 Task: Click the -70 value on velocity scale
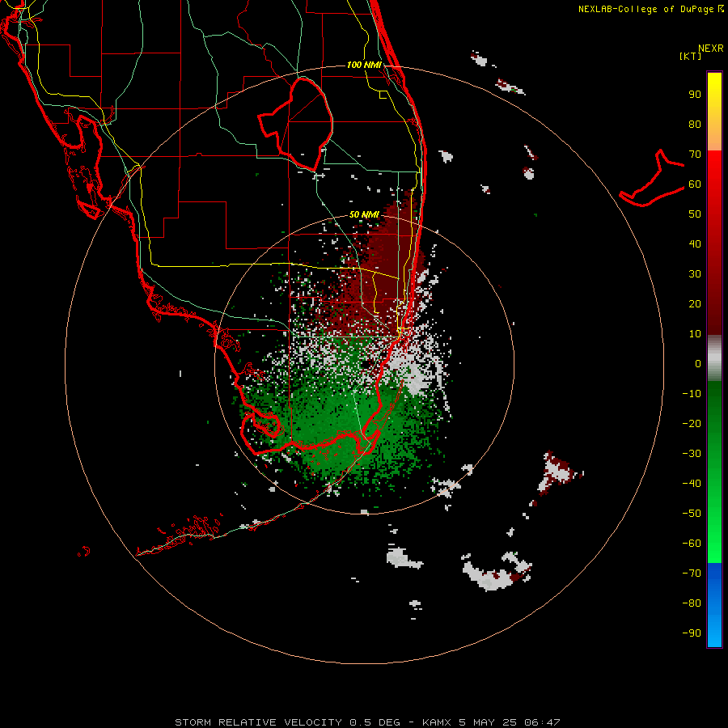point(692,574)
